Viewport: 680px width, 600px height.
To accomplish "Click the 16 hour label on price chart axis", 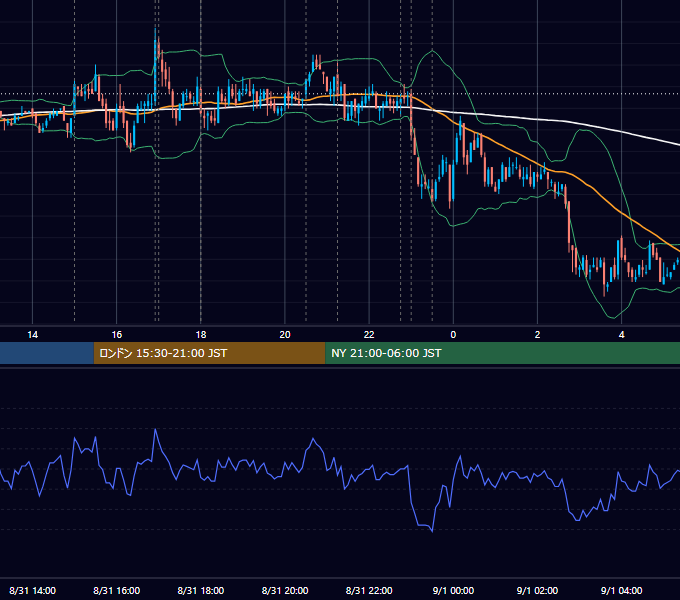I will pyautogui.click(x=117, y=335).
